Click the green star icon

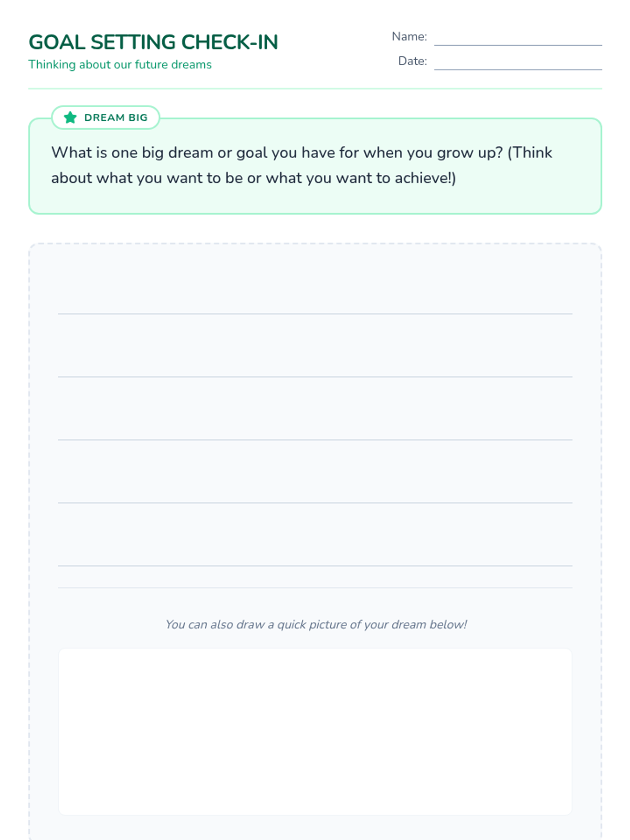[70, 118]
